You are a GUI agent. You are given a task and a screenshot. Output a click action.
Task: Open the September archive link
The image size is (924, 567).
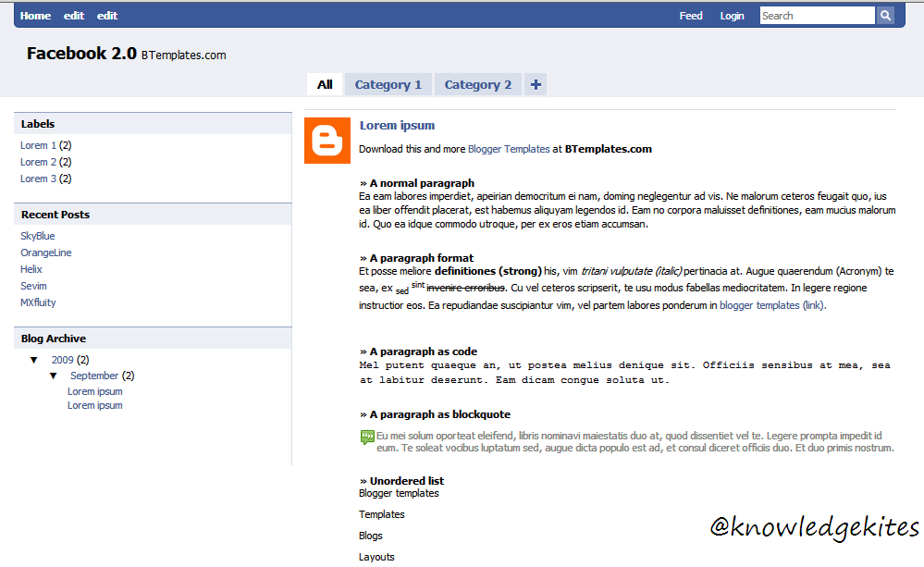coord(94,376)
